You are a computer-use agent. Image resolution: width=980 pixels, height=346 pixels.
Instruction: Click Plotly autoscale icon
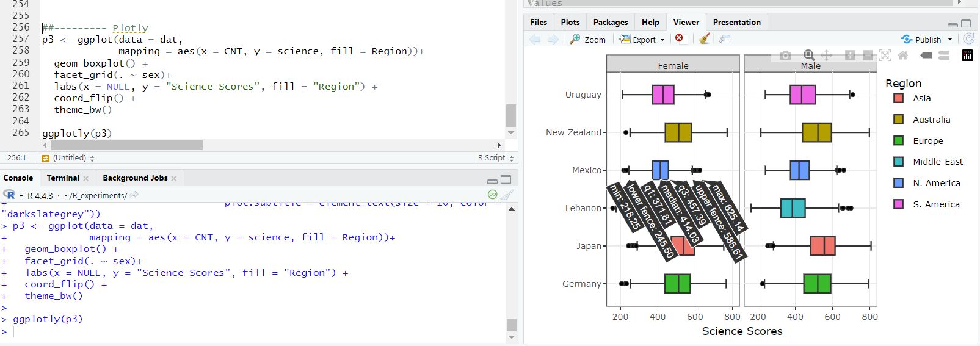pos(885,56)
